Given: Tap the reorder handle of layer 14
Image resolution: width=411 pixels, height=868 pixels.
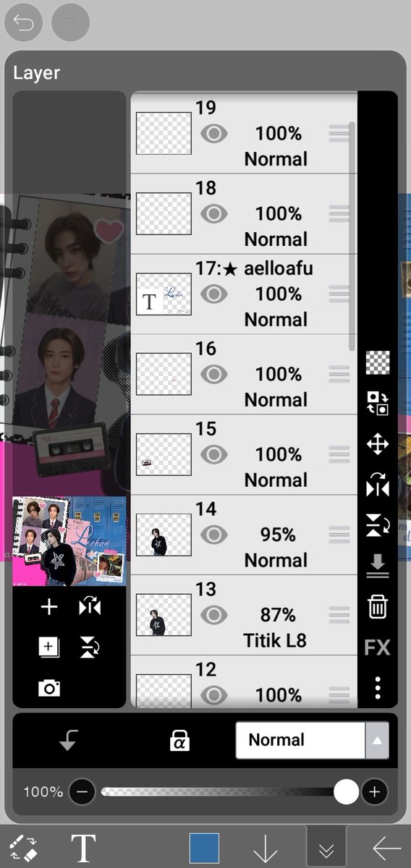Looking at the screenshot, I should 339,535.
